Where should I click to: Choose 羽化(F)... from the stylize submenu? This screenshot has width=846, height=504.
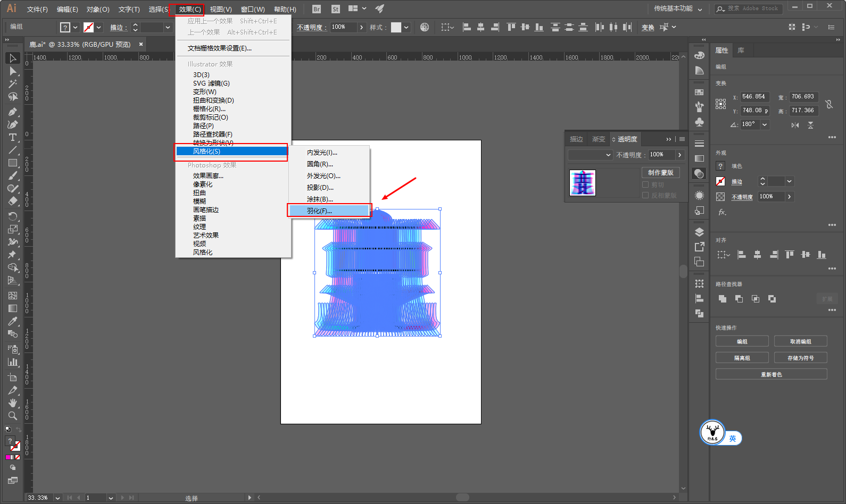329,211
